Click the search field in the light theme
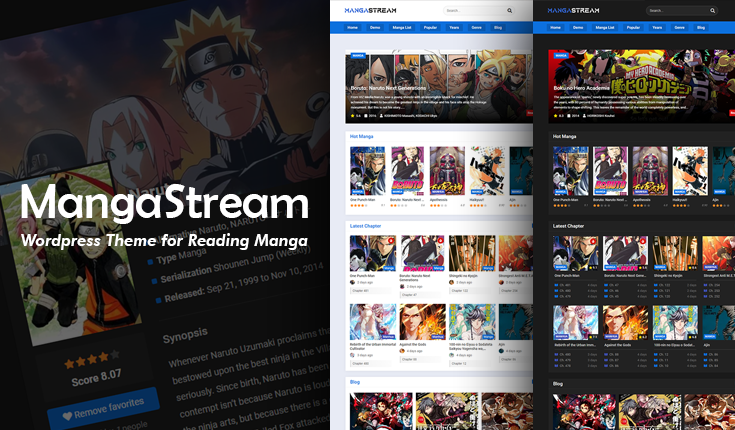 pyautogui.click(x=479, y=10)
